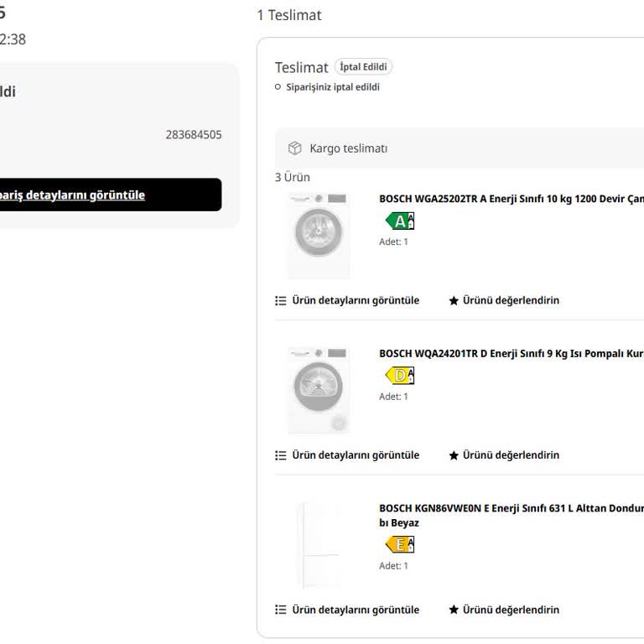Click the energy class A label icon
The image size is (644, 644).
click(400, 221)
